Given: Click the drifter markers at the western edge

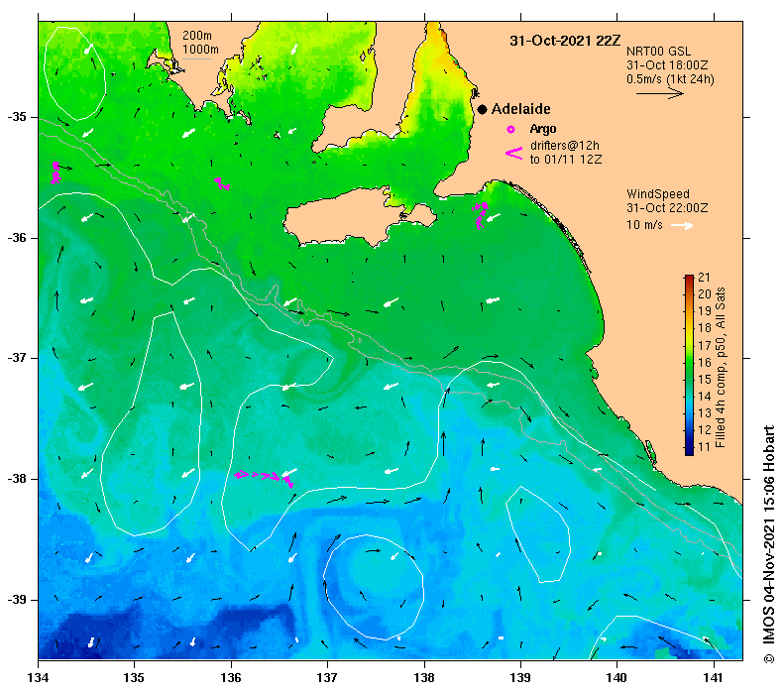Looking at the screenshot, I should pyautogui.click(x=56, y=173).
